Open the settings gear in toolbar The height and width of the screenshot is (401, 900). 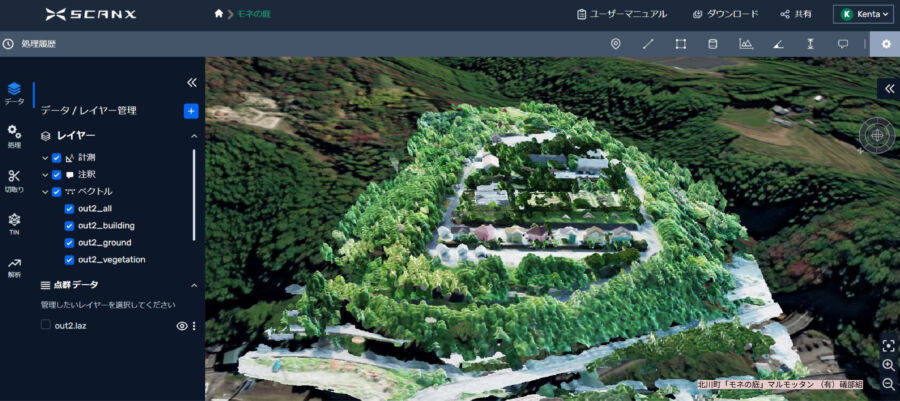[885, 44]
